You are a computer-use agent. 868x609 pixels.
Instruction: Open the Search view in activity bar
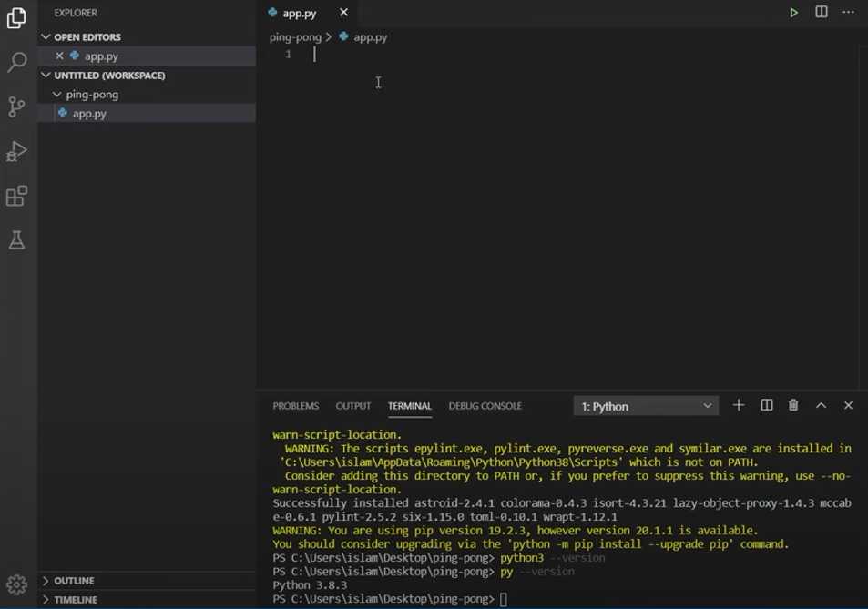16,62
